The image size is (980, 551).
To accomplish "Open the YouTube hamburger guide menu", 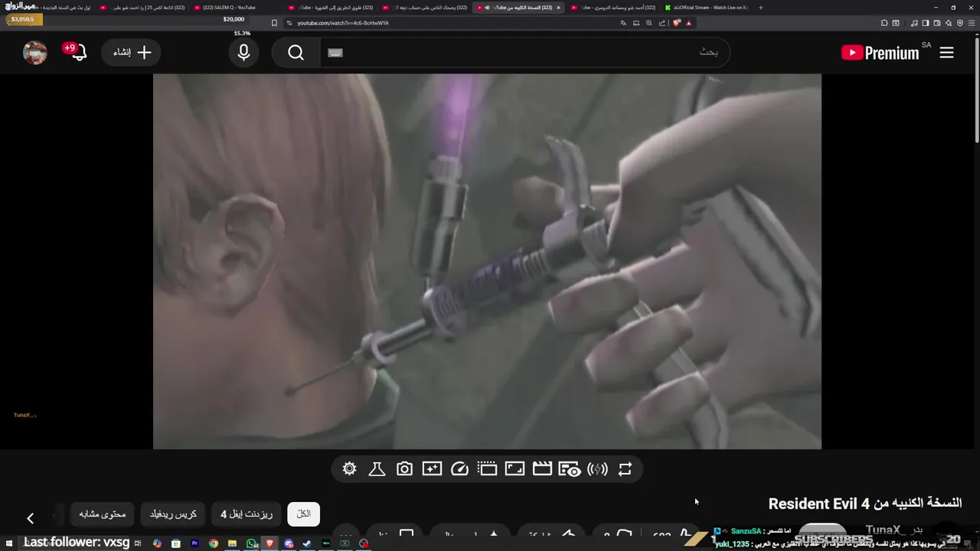I will (947, 53).
